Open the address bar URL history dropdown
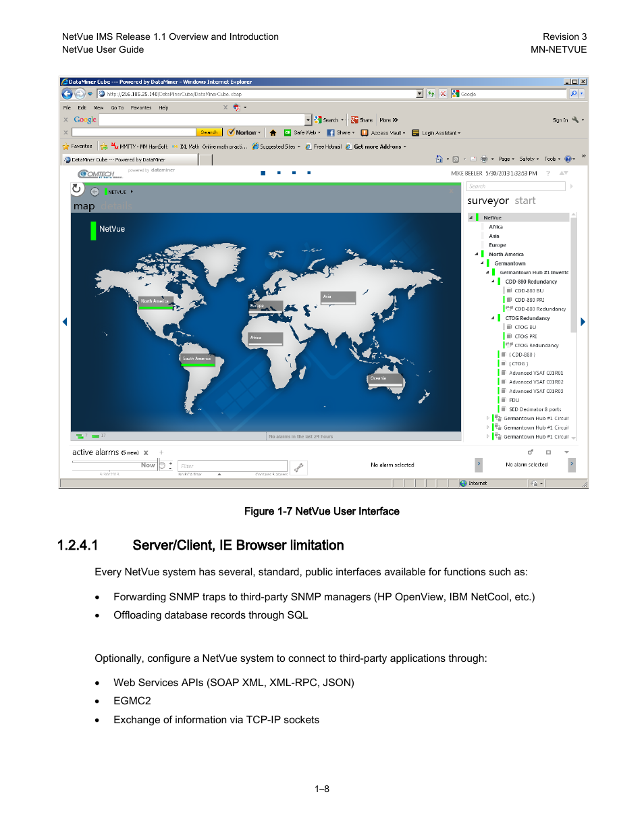The image size is (644, 834). coord(420,94)
